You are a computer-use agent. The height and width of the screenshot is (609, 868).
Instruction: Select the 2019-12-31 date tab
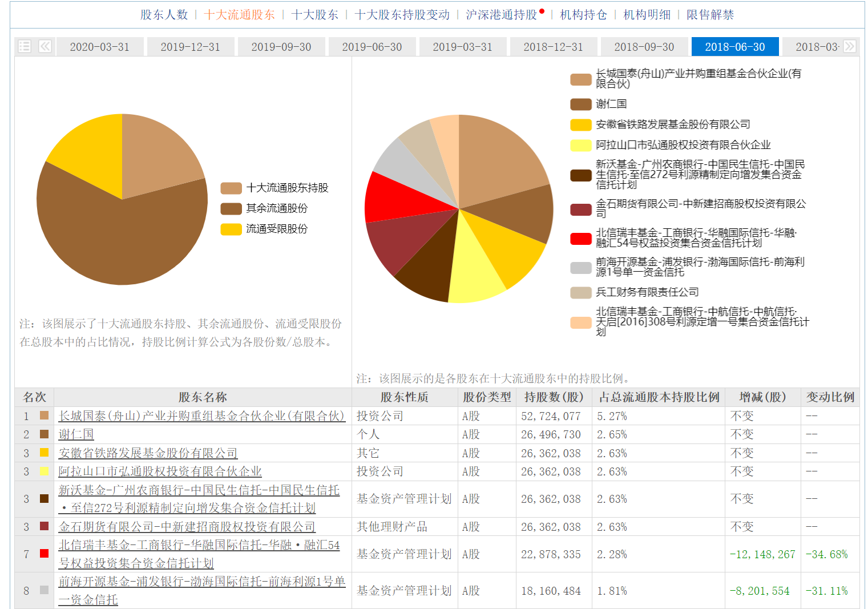191,47
